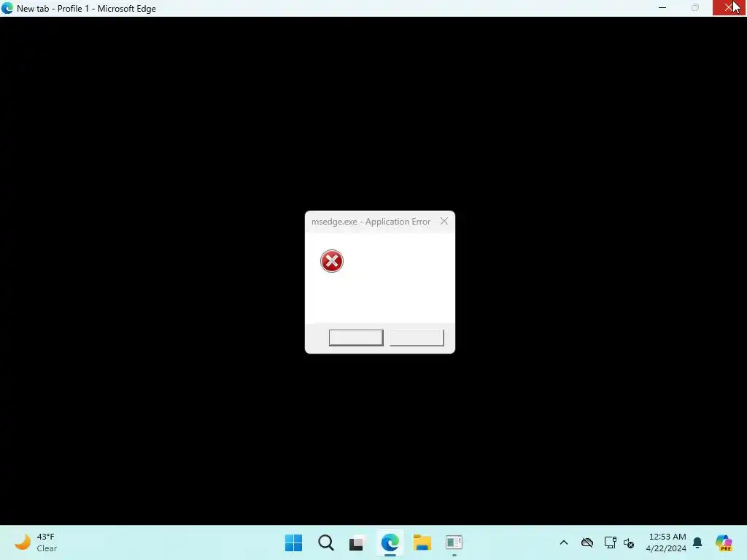The height and width of the screenshot is (560, 747).
Task: Close the Microsoft Edge window
Action: pos(729,7)
